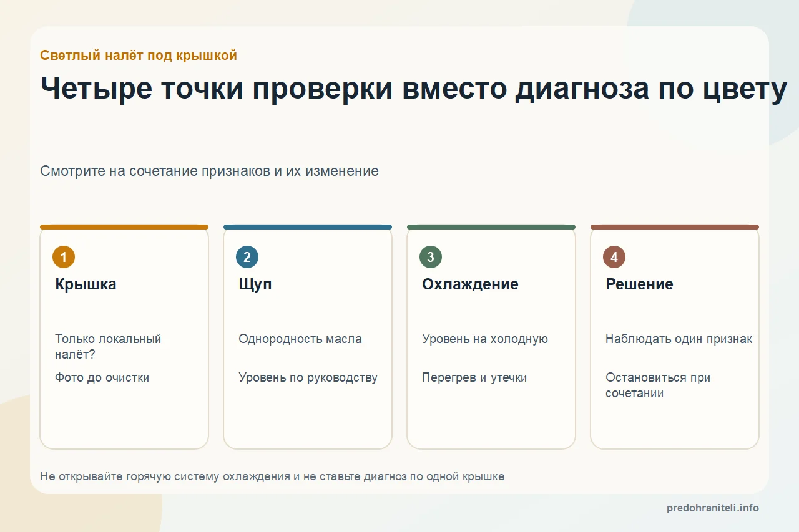The height and width of the screenshot is (532, 799).
Task: Click 'Наблюдать один признак' text
Action: tap(679, 339)
